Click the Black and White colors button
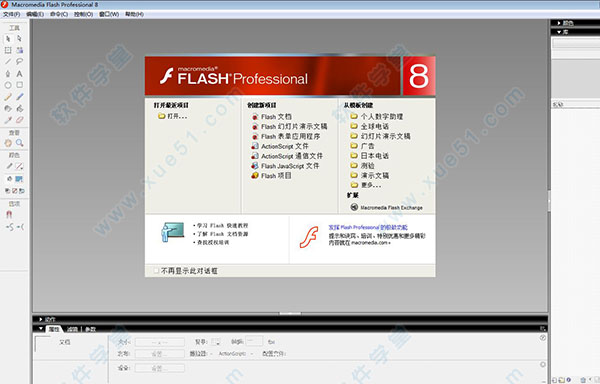Screen dimensions: 600x384 click(x=8, y=190)
